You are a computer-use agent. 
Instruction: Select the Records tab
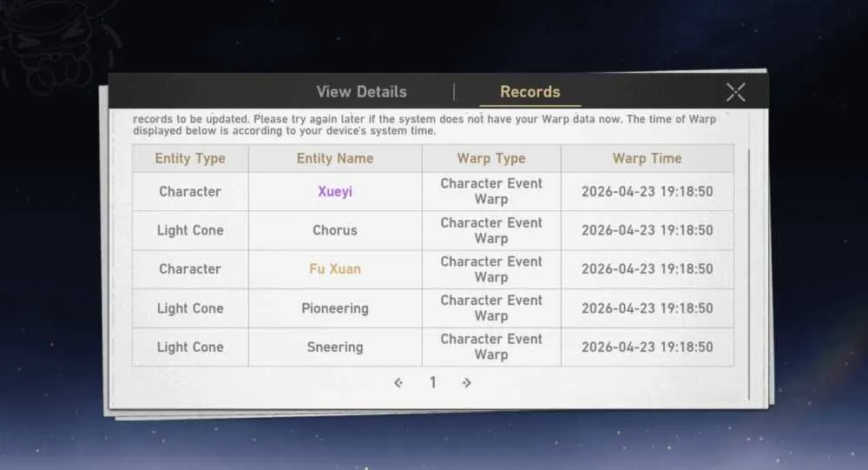pyautogui.click(x=530, y=92)
